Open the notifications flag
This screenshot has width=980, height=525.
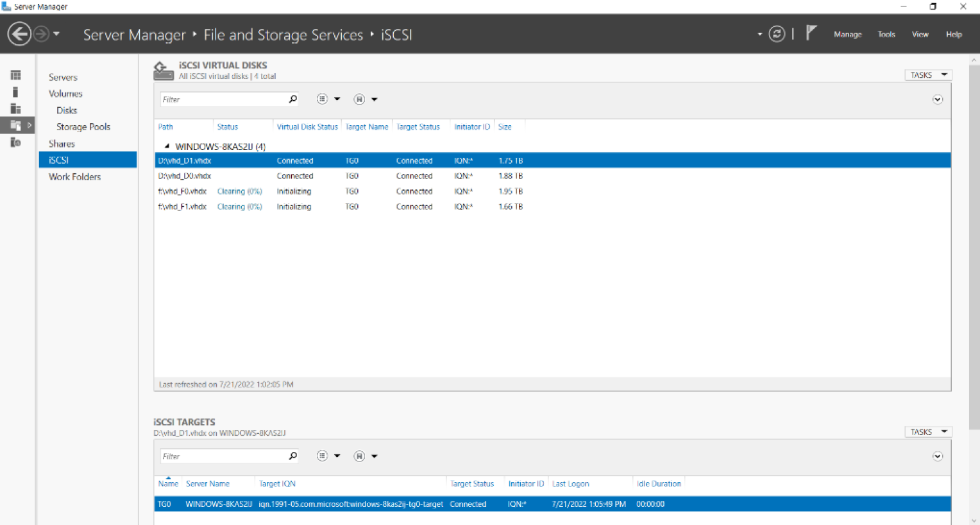click(811, 33)
